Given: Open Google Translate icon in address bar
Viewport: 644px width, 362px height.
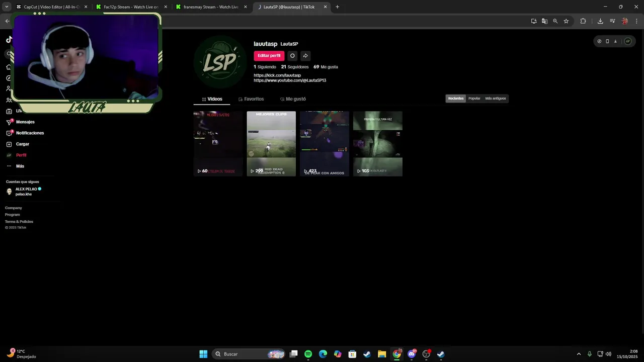Looking at the screenshot, I should [x=544, y=21].
